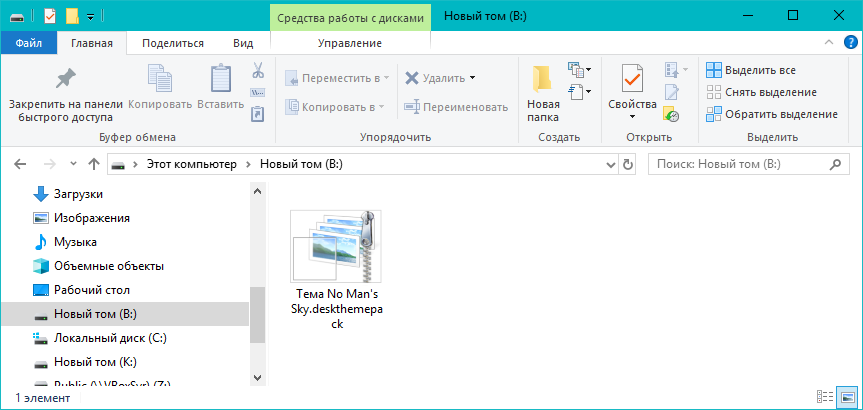The height and width of the screenshot is (410, 863).
Task: Click the Новый том (B:) breadcrumb
Action: [x=301, y=164]
